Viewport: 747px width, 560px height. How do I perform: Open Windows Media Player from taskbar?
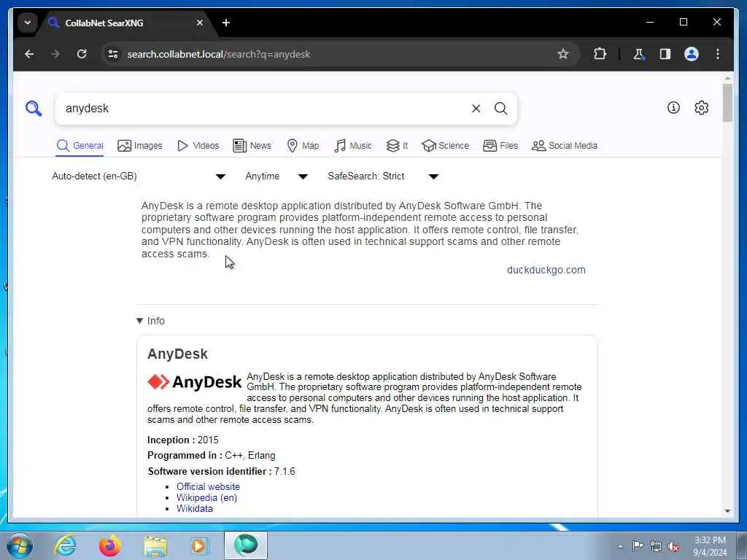[x=200, y=545]
